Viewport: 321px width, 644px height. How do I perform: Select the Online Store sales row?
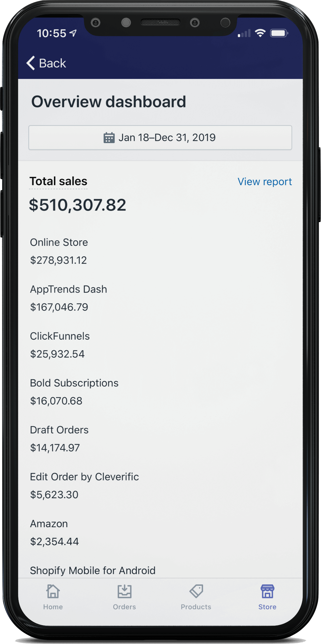click(x=59, y=251)
